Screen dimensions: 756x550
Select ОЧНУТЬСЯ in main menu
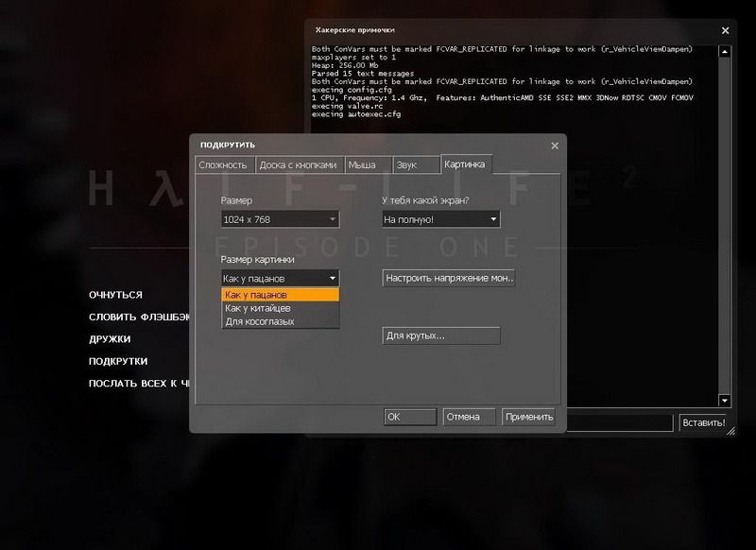click(115, 295)
